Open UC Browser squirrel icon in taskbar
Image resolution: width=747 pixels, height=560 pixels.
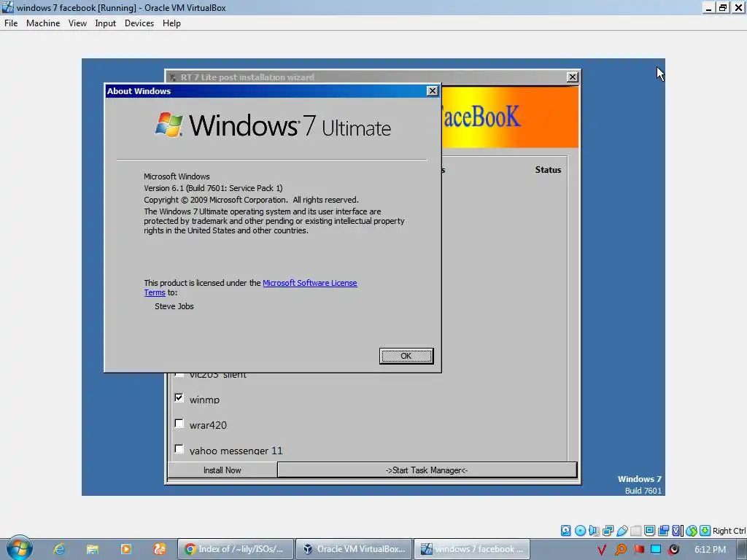click(159, 549)
